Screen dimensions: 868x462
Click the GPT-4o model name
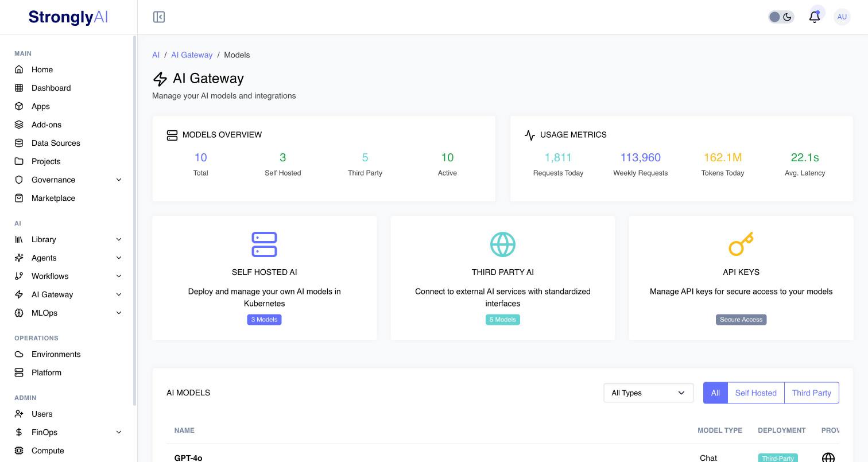point(188,458)
